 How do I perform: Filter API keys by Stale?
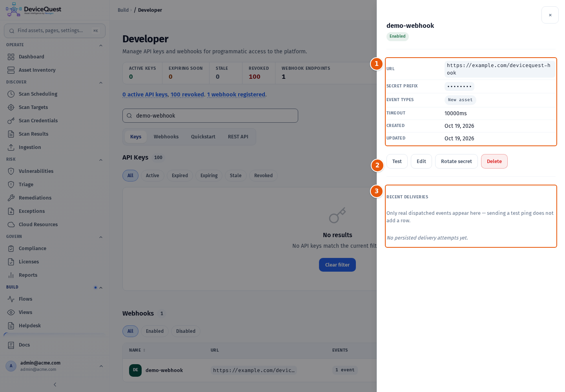tap(236, 176)
